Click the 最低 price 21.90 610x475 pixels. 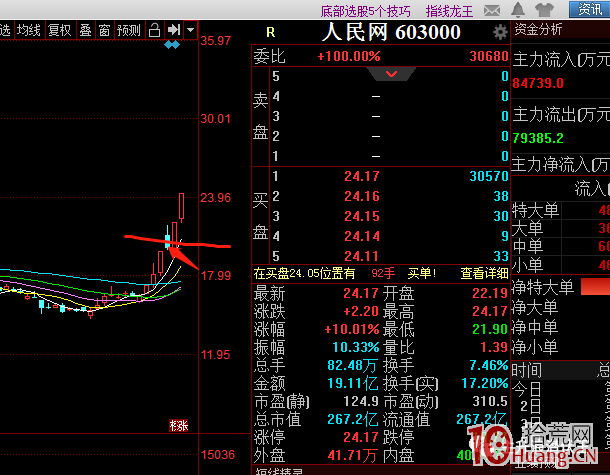tap(490, 329)
